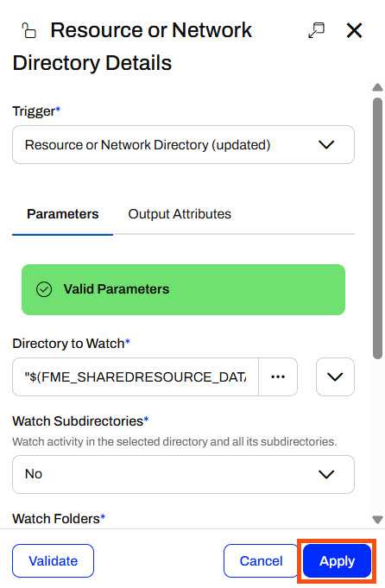Click the Cancel button

(x=261, y=561)
